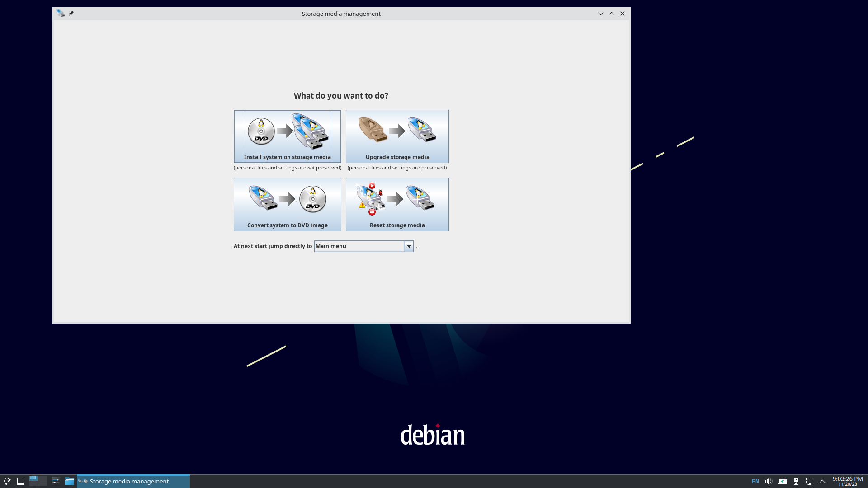Screen dimensions: 868x488
Task: Open the battery status tray icon
Action: point(783,482)
